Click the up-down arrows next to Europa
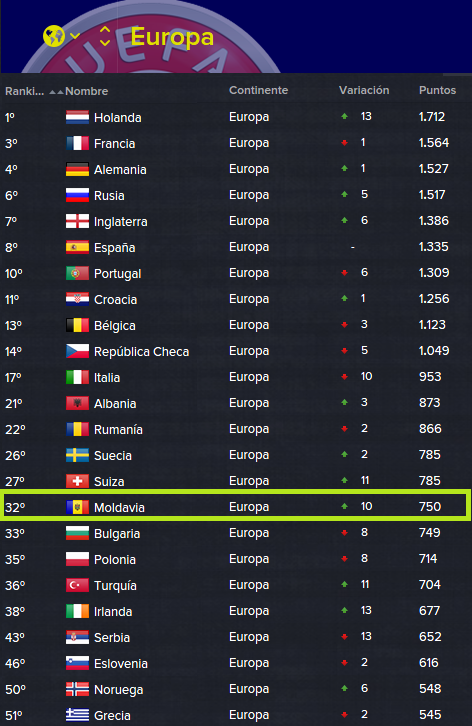 pyautogui.click(x=105, y=36)
